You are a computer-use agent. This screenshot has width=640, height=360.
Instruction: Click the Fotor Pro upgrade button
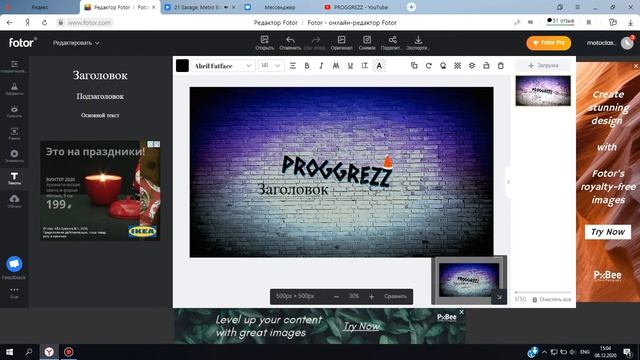[x=549, y=43]
